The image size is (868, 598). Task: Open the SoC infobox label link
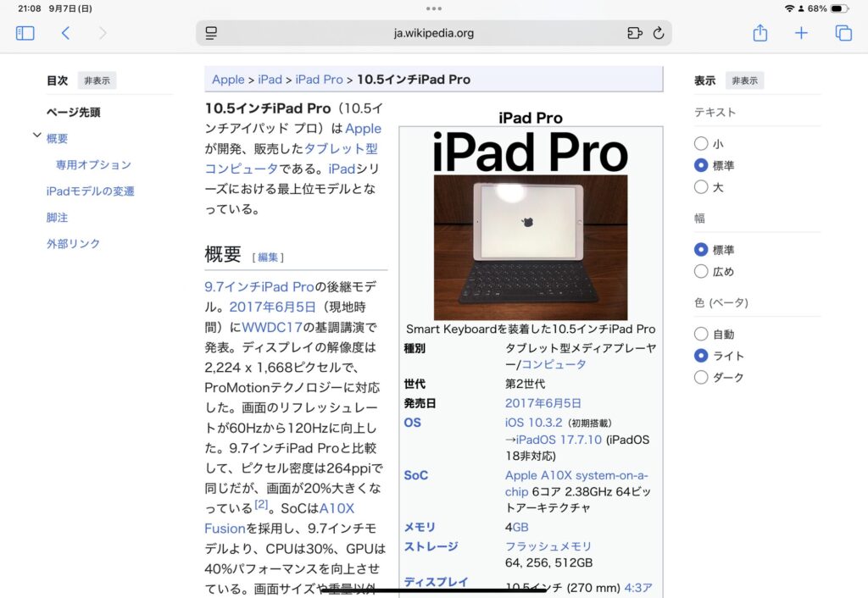[415, 475]
